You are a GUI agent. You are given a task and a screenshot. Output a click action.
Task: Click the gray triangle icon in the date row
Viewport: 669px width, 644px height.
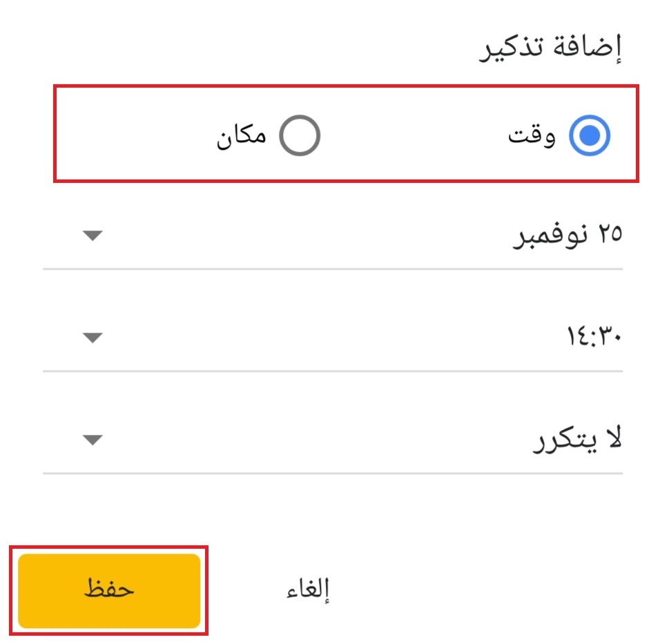click(92, 236)
